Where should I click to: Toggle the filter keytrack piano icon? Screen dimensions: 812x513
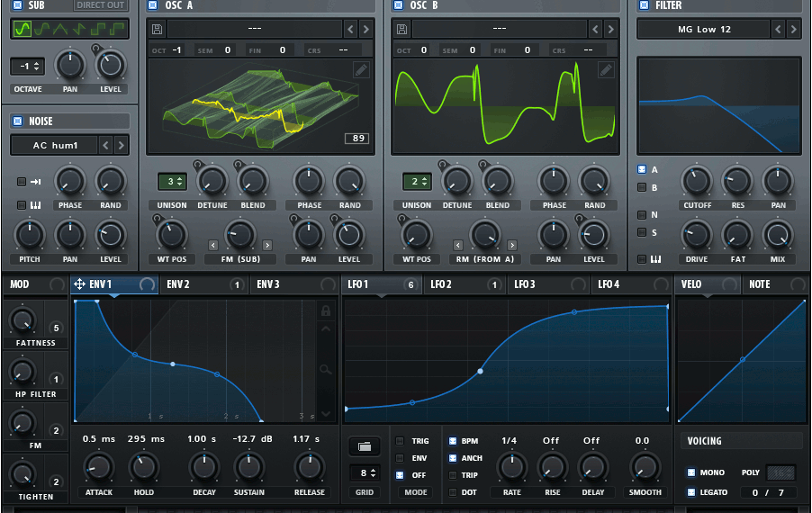642,259
